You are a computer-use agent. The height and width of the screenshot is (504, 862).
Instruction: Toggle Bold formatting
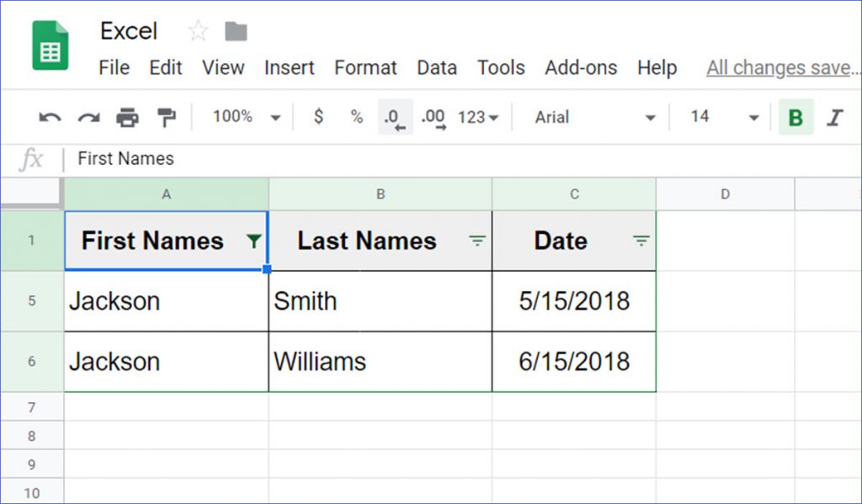click(795, 118)
